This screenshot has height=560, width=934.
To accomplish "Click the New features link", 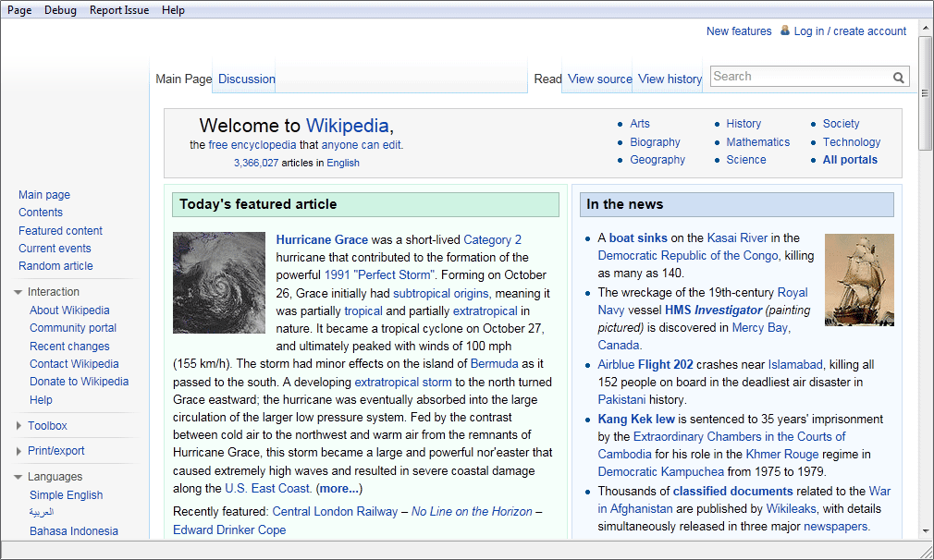I will coord(739,30).
